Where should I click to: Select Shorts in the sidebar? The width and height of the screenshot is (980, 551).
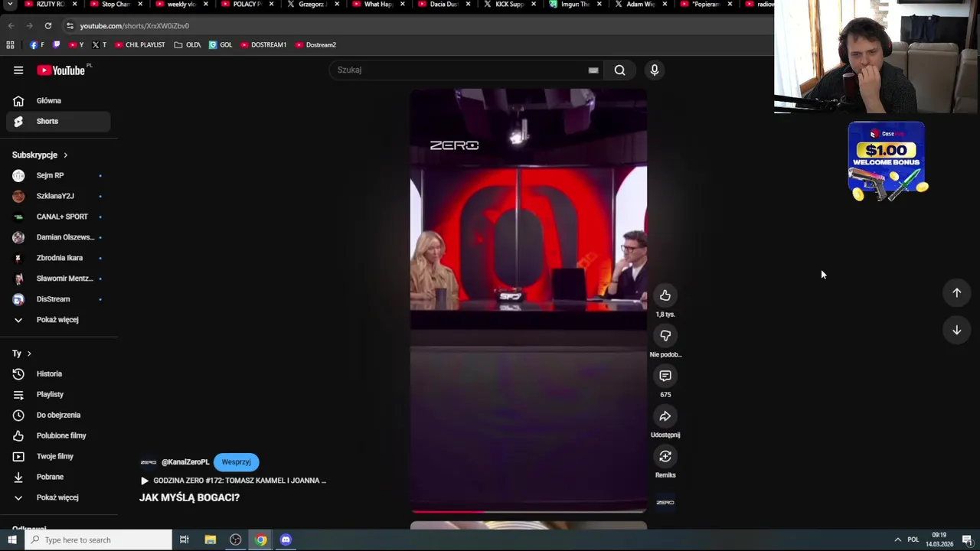pos(58,121)
